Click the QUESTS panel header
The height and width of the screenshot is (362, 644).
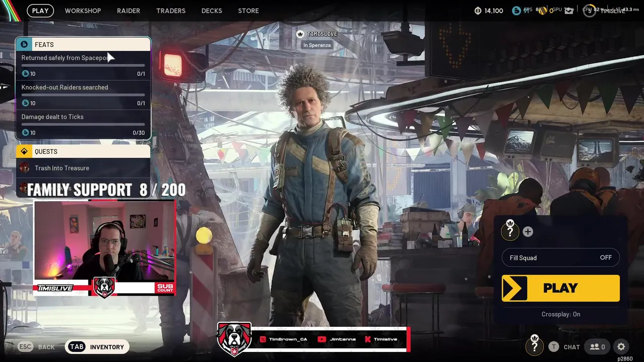[83, 151]
